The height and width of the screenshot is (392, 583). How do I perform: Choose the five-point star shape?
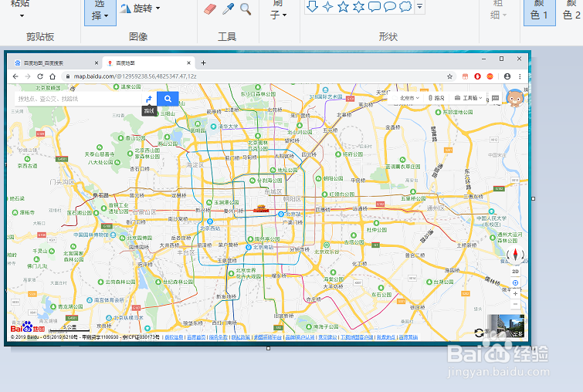point(343,6)
